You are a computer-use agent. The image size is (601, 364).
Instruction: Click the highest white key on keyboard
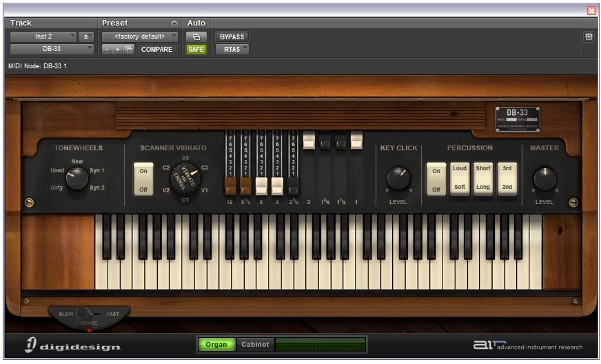click(536, 253)
